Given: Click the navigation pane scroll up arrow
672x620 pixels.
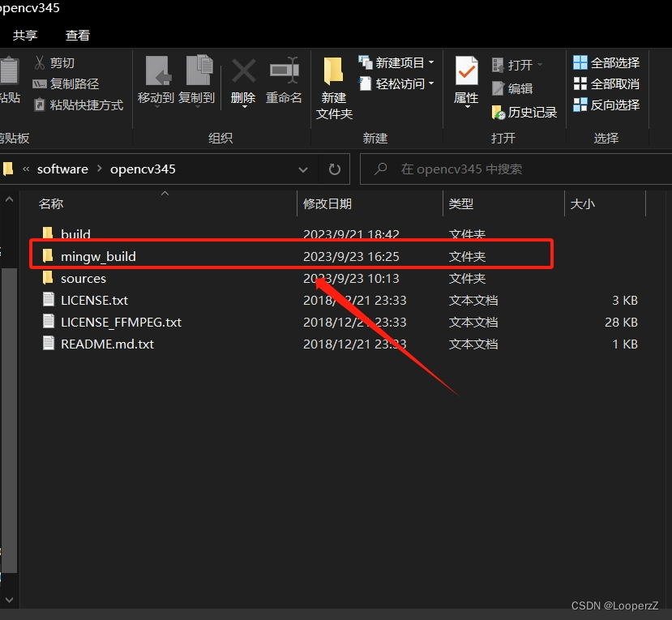Looking at the screenshot, I should tap(9, 199).
